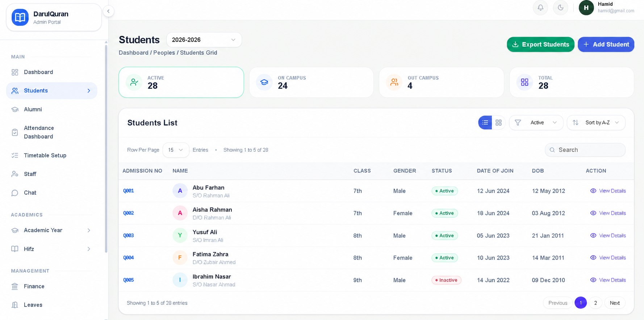Click the Chat bubble icon
644x320 pixels.
[15, 193]
